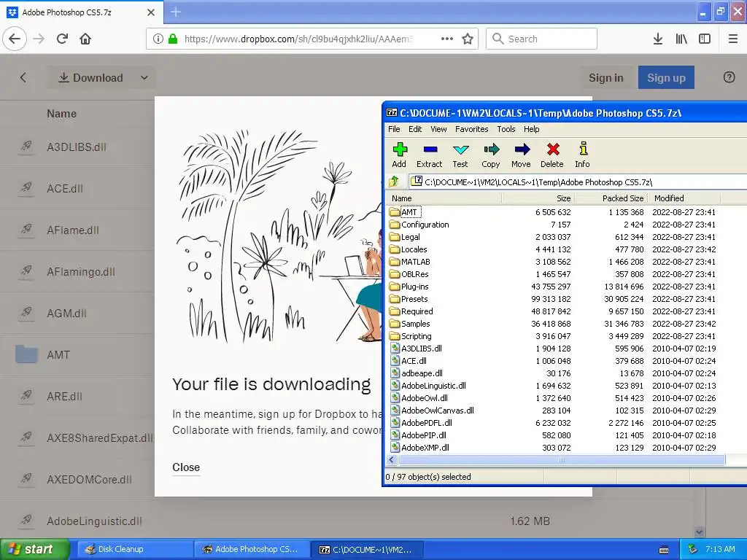This screenshot has width=747, height=560.
Task: Sort by the Size column header
Action: point(538,198)
